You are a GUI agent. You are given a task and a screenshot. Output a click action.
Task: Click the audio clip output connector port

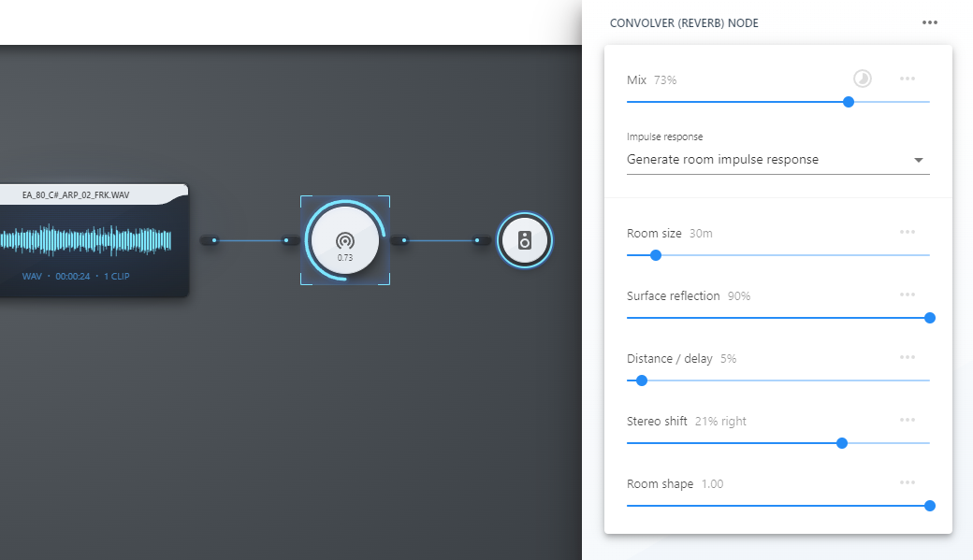tap(210, 240)
